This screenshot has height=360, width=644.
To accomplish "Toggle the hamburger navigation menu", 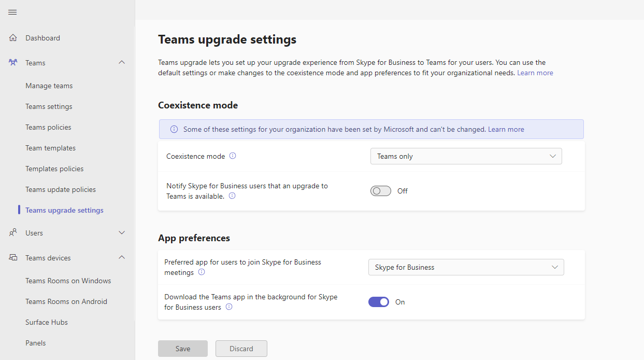I will [x=13, y=12].
